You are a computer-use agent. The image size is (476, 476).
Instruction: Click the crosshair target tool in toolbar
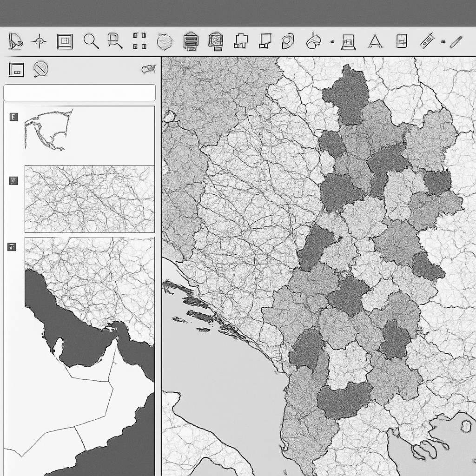tap(39, 41)
